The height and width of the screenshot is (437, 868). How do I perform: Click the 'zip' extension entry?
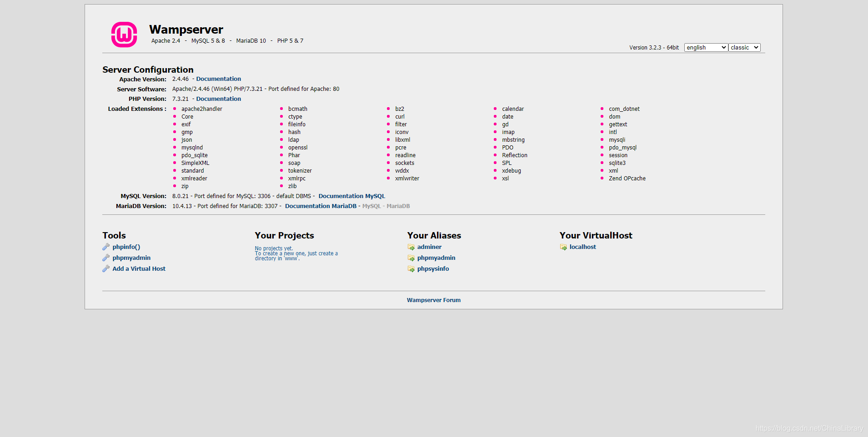pos(185,186)
